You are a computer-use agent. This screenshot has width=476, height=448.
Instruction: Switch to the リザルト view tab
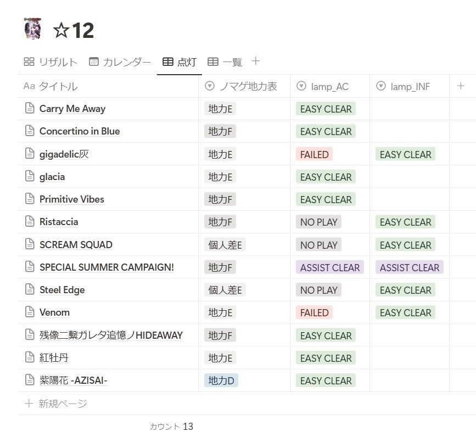[51, 62]
